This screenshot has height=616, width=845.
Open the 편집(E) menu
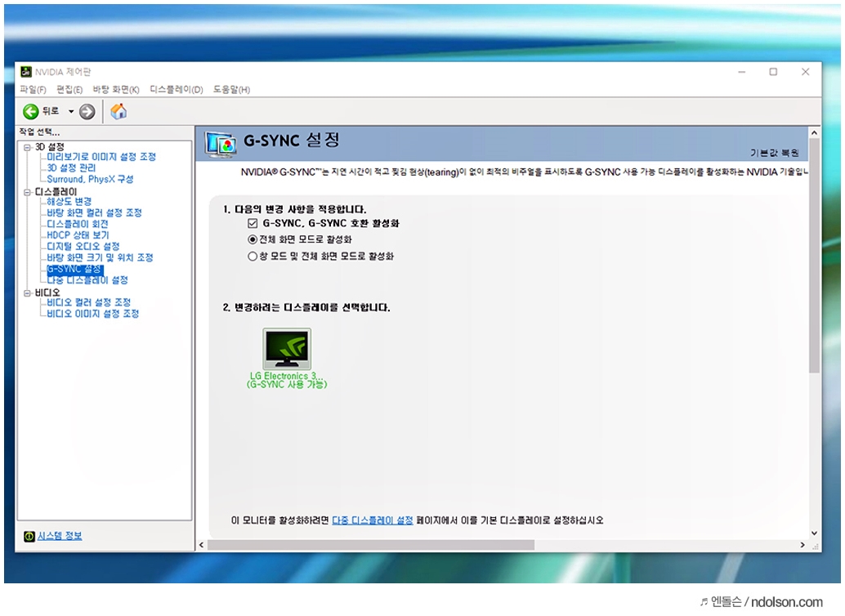tap(69, 90)
